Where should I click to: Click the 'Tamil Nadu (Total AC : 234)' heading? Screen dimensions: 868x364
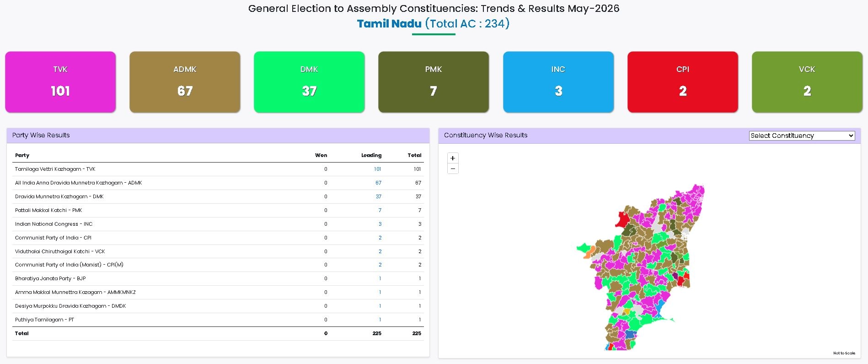tap(434, 24)
